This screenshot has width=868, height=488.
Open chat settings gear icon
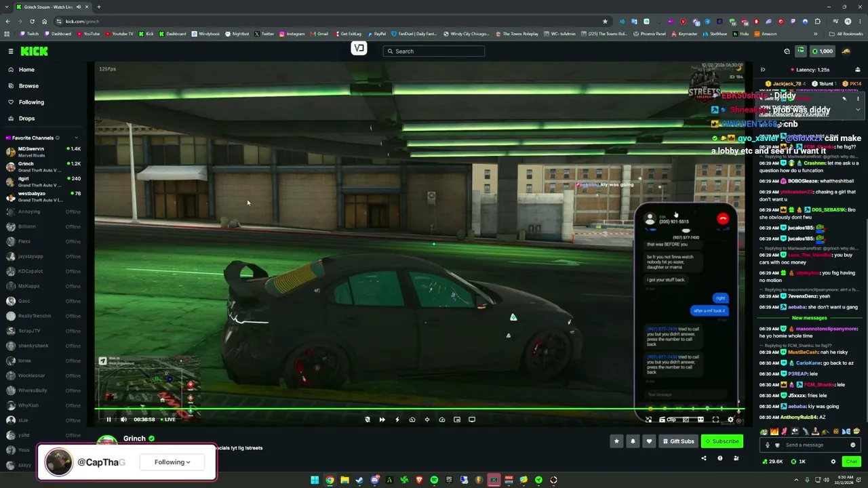[833, 462]
